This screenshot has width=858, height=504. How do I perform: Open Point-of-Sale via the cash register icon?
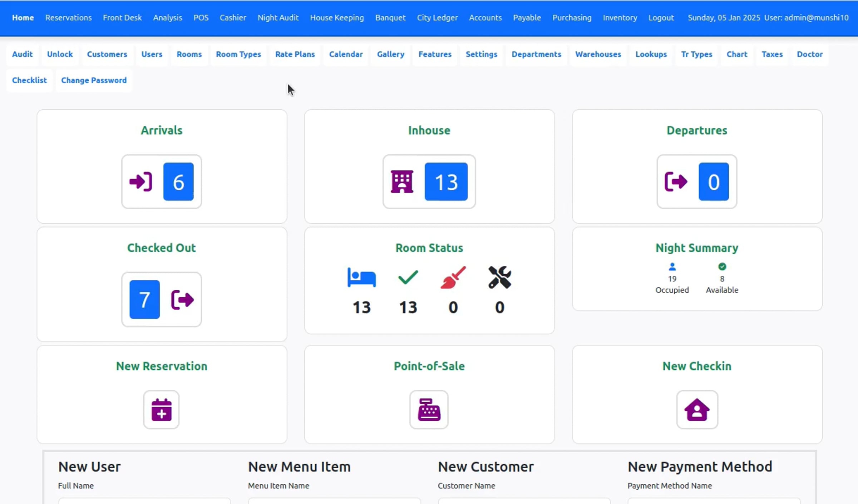point(429,410)
